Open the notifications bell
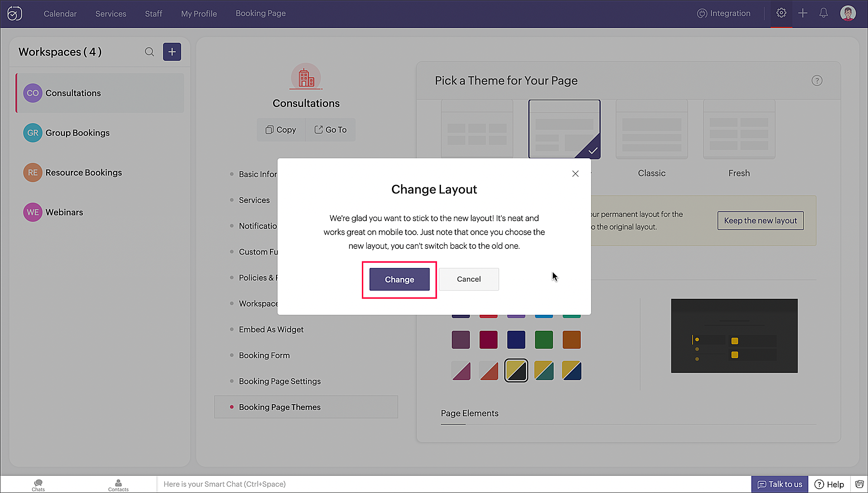 point(823,13)
